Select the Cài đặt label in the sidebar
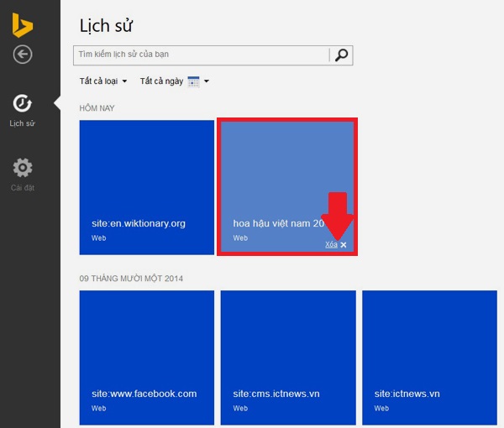The height and width of the screenshot is (428, 504). click(x=23, y=187)
